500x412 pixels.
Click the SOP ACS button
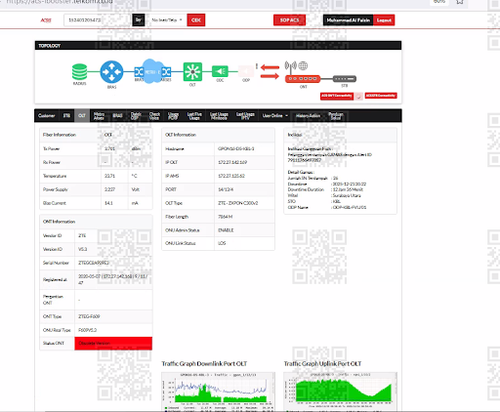[289, 20]
